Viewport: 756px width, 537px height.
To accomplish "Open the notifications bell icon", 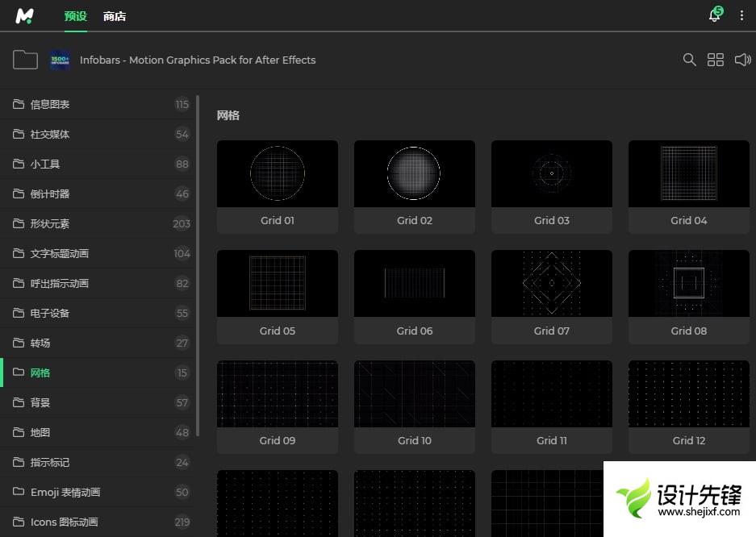I will [714, 16].
